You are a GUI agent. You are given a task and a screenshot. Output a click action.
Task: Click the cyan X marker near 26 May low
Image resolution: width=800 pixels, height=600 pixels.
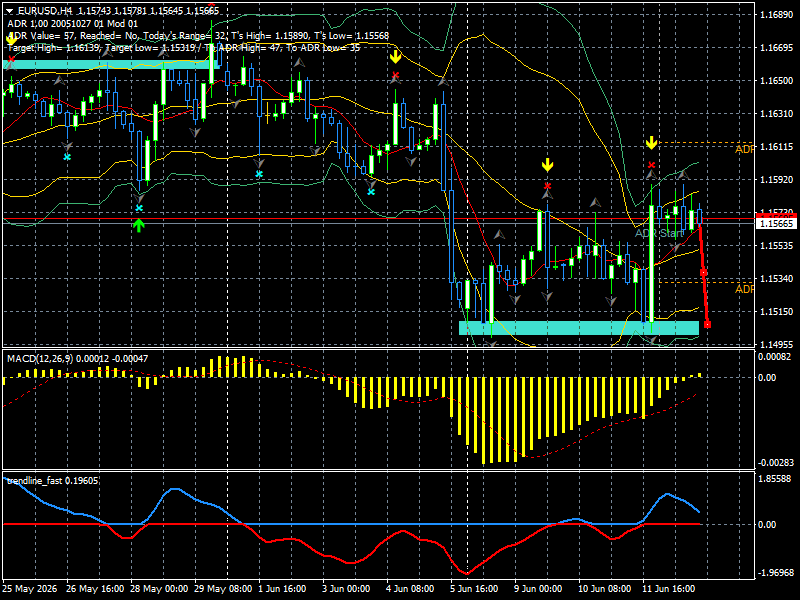click(x=67, y=157)
